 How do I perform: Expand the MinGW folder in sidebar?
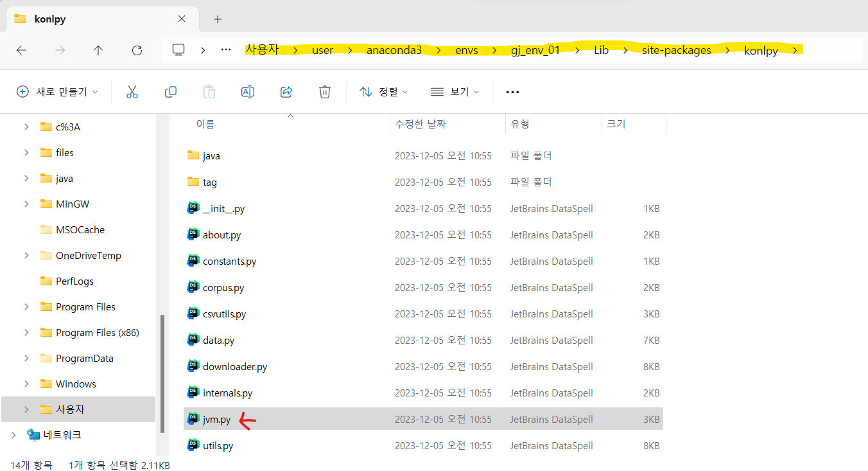tap(26, 204)
